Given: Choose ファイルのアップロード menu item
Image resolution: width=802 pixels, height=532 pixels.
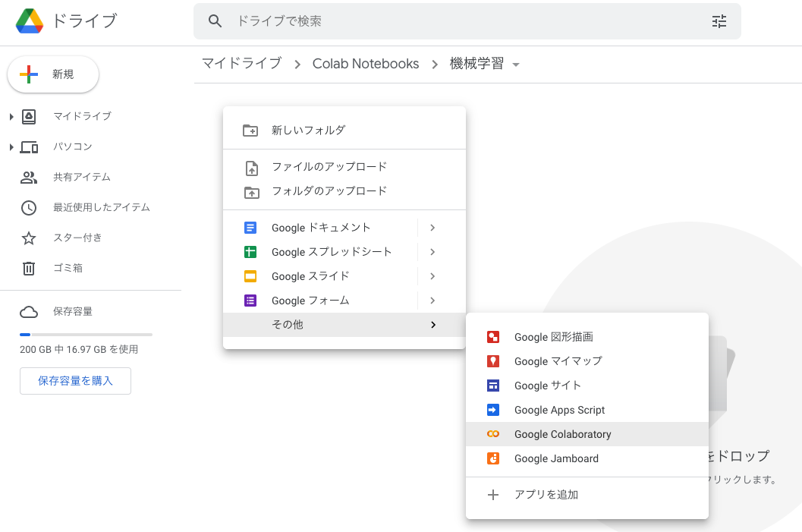Looking at the screenshot, I should (x=344, y=167).
